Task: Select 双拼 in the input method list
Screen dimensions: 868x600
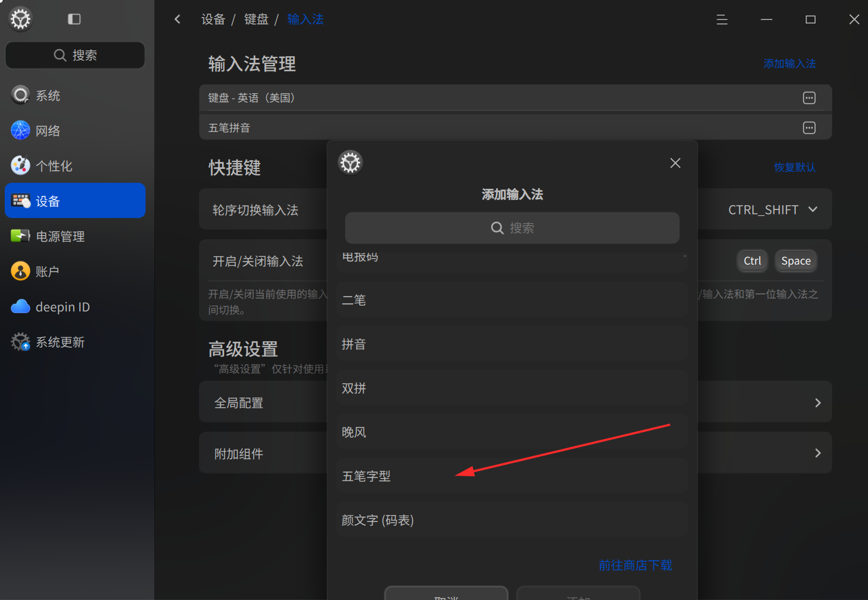Action: [x=512, y=388]
